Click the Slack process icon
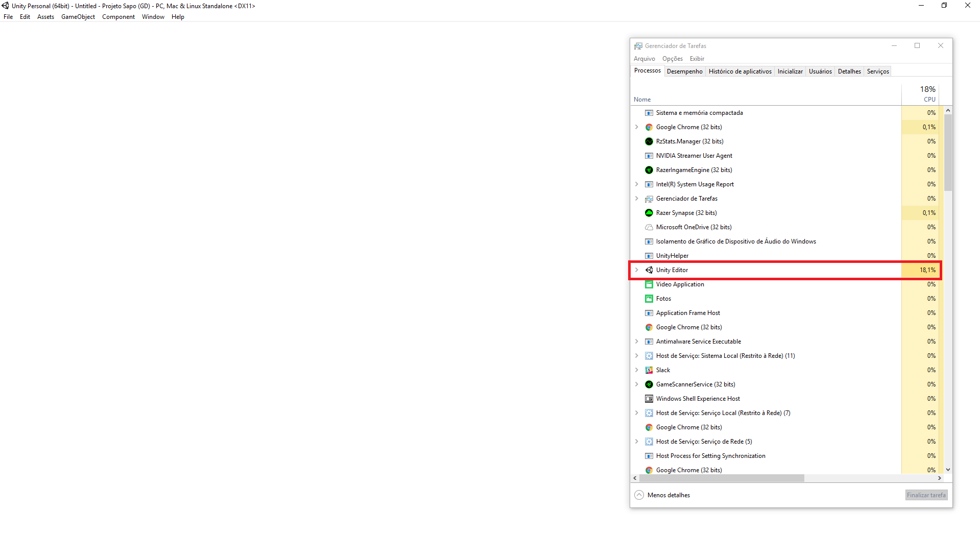The width and height of the screenshot is (980, 535). (x=649, y=370)
